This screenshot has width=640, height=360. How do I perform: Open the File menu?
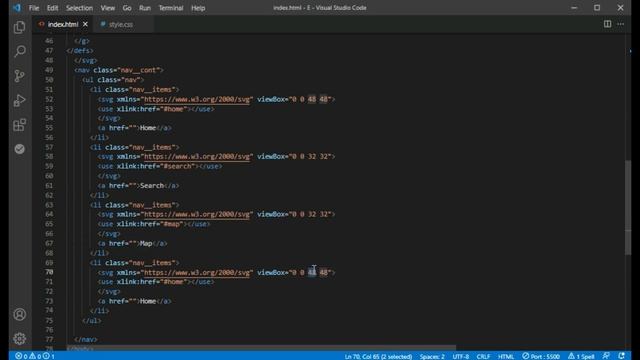[x=34, y=8]
